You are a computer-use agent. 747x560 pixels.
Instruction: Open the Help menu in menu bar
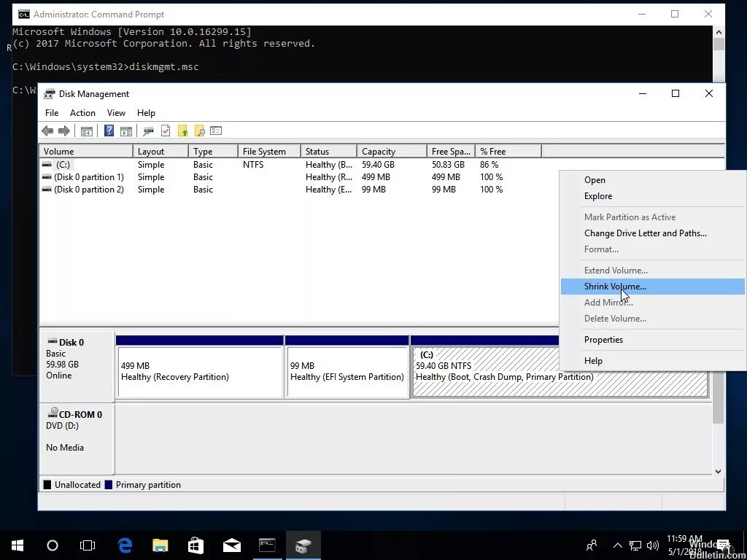146,113
